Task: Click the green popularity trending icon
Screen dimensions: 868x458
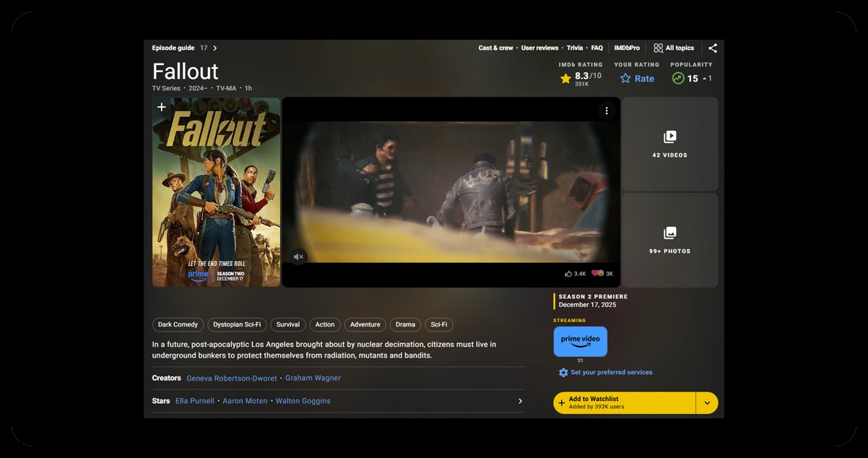Action: tap(677, 79)
